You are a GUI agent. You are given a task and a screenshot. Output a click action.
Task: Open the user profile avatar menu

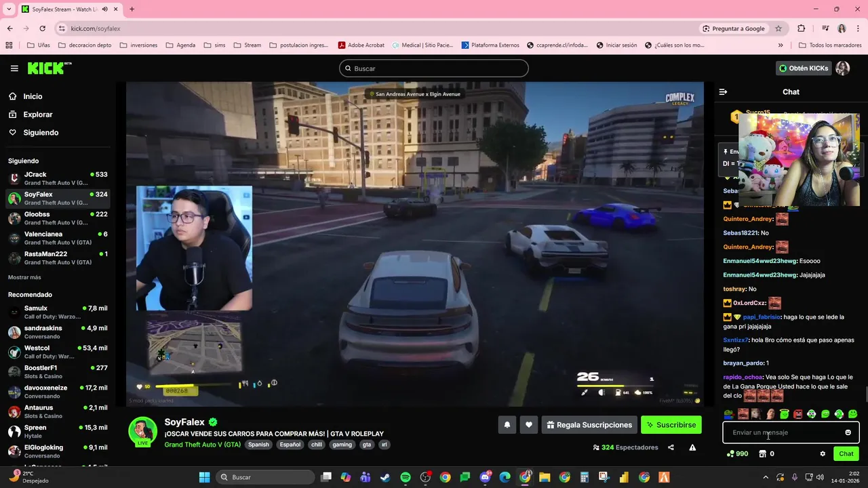[x=843, y=68]
